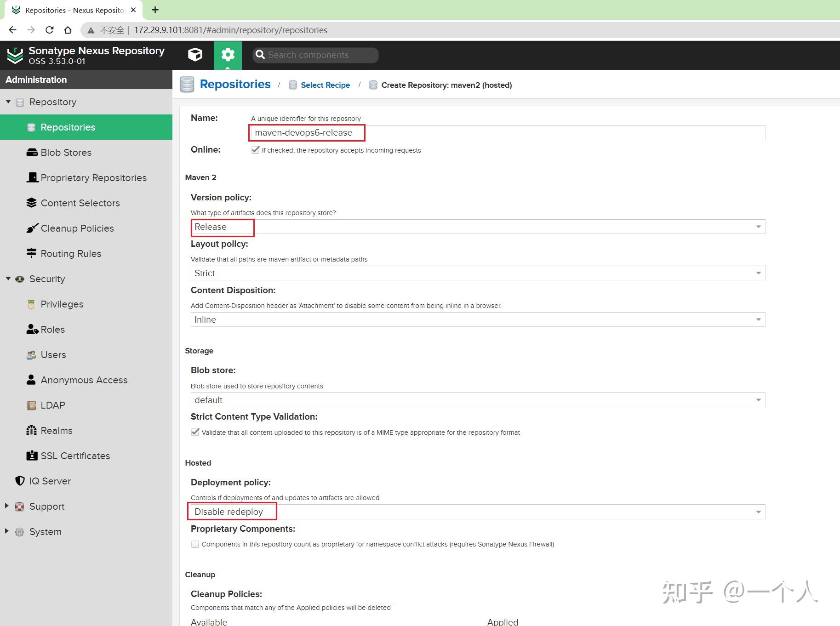840x626 pixels.
Task: Open Anonymous Access settings
Action: click(x=84, y=380)
